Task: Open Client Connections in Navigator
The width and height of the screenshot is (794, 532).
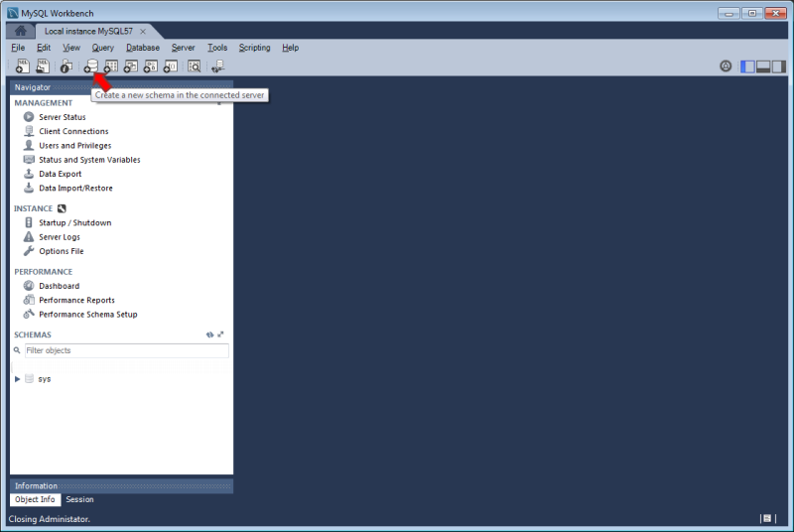Action: click(73, 131)
